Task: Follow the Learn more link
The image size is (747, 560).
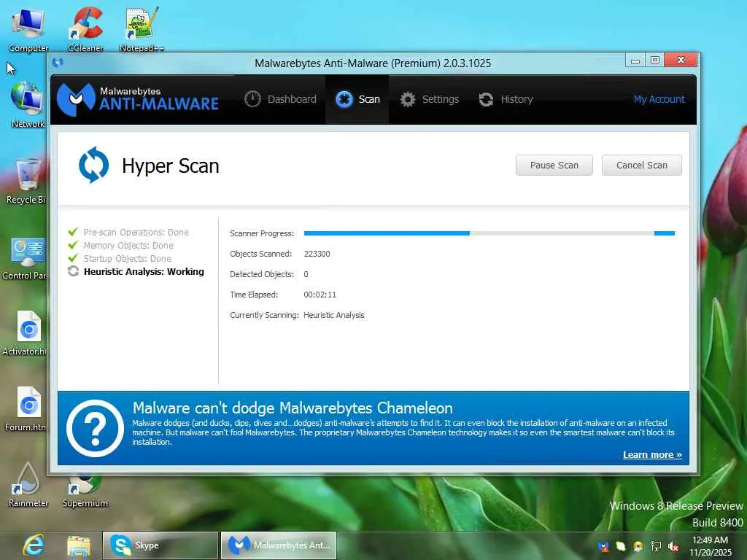Action: point(652,455)
